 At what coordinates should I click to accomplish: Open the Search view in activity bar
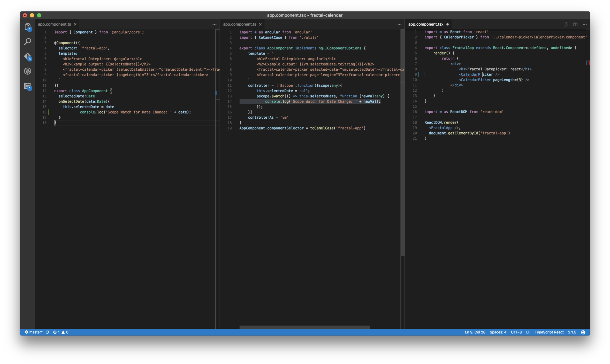pos(28,42)
